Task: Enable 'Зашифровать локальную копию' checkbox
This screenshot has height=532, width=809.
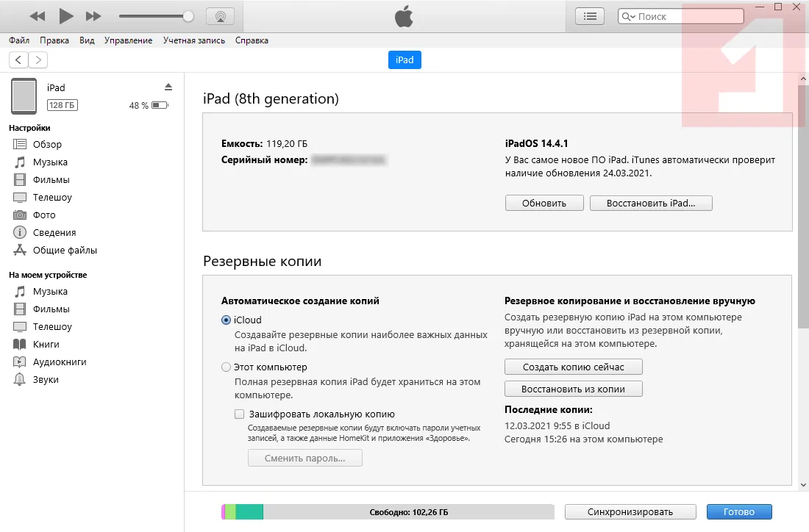Action: (x=240, y=414)
